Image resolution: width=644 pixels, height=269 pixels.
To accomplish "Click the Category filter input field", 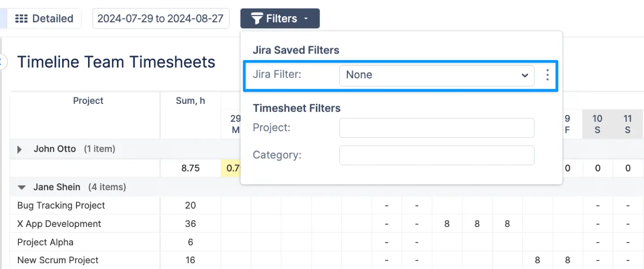I will coord(436,155).
